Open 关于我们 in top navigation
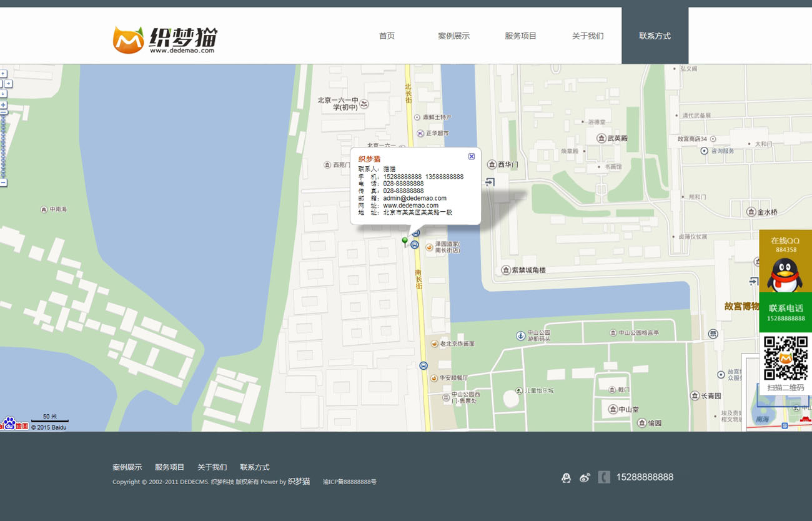The image size is (812, 521). [x=588, y=36]
